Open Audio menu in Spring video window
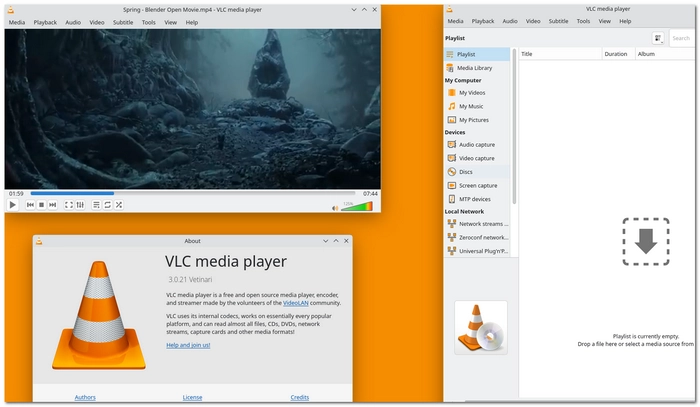The height and width of the screenshot is (407, 700). (73, 22)
